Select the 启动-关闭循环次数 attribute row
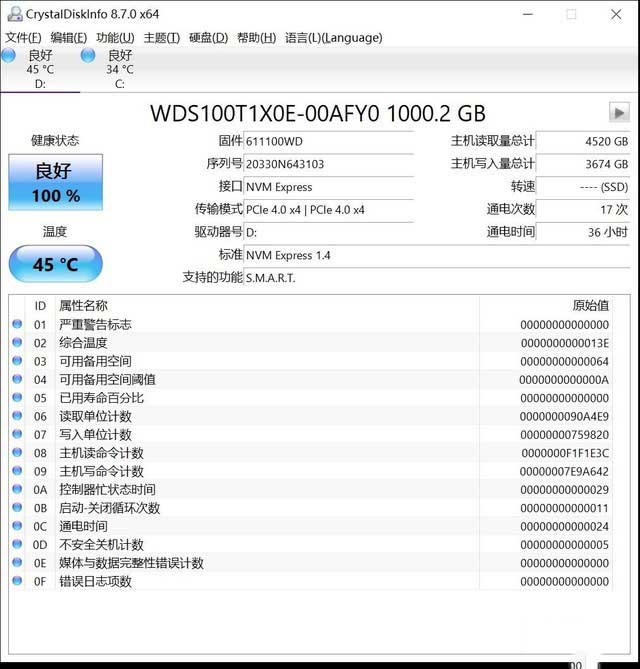Viewport: 640px width, 669px height. coord(311,508)
